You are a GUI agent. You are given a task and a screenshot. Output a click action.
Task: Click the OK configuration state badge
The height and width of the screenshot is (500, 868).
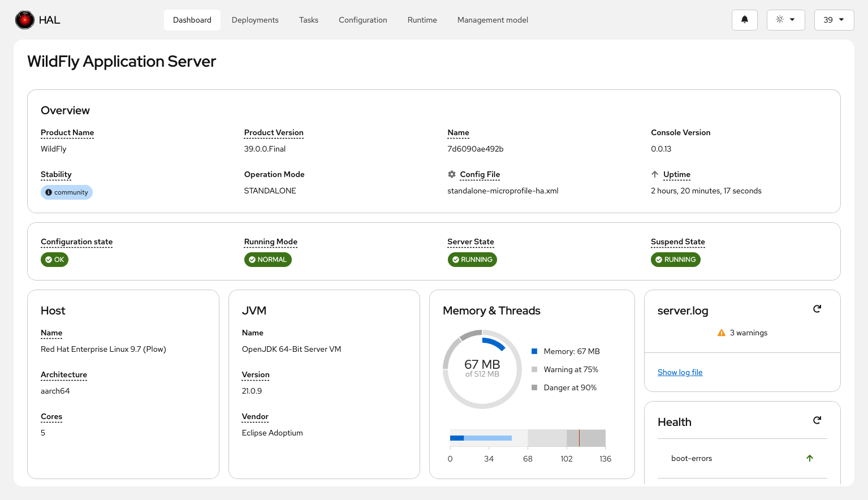[54, 260]
